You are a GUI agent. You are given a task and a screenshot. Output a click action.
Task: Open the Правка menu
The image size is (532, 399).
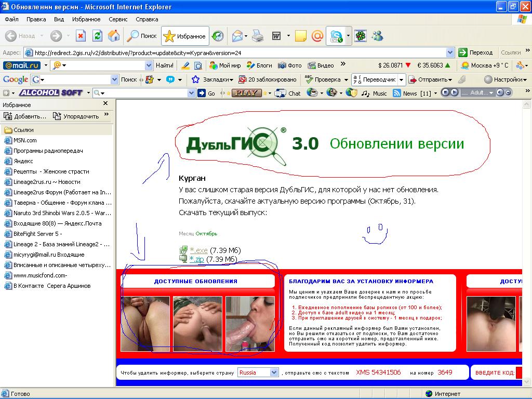point(36,19)
